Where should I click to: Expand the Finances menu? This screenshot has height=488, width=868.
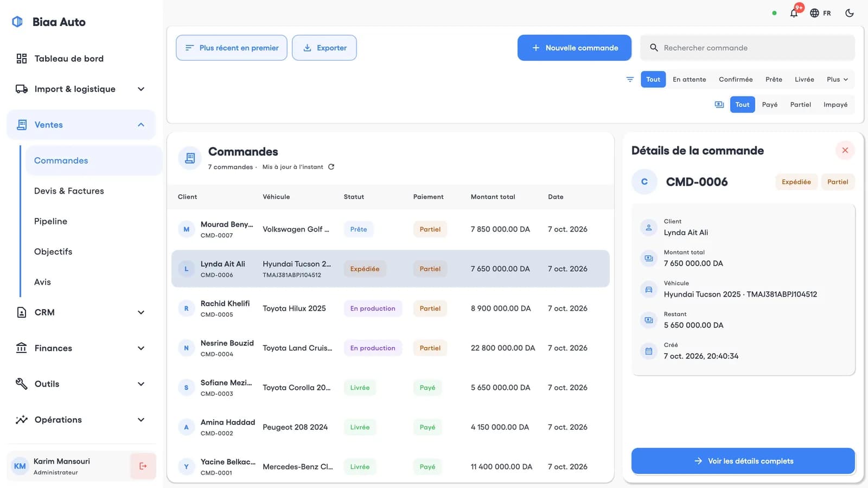81,348
